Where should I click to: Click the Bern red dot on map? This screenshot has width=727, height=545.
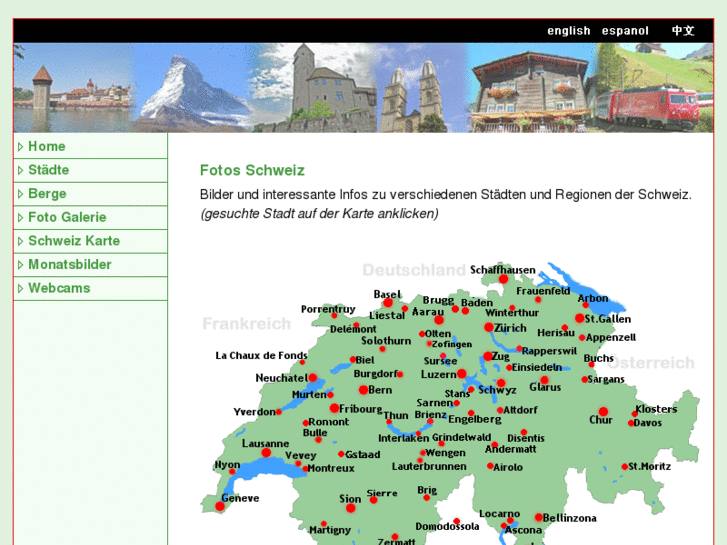pyautogui.click(x=364, y=390)
